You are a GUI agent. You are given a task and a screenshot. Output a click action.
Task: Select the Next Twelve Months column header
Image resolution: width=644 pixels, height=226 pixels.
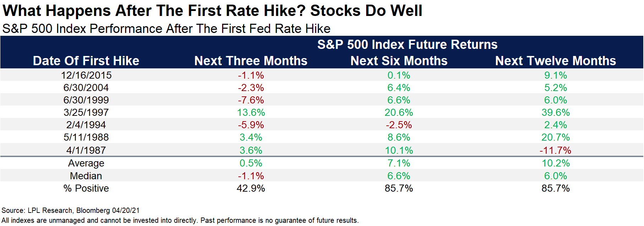point(556,61)
